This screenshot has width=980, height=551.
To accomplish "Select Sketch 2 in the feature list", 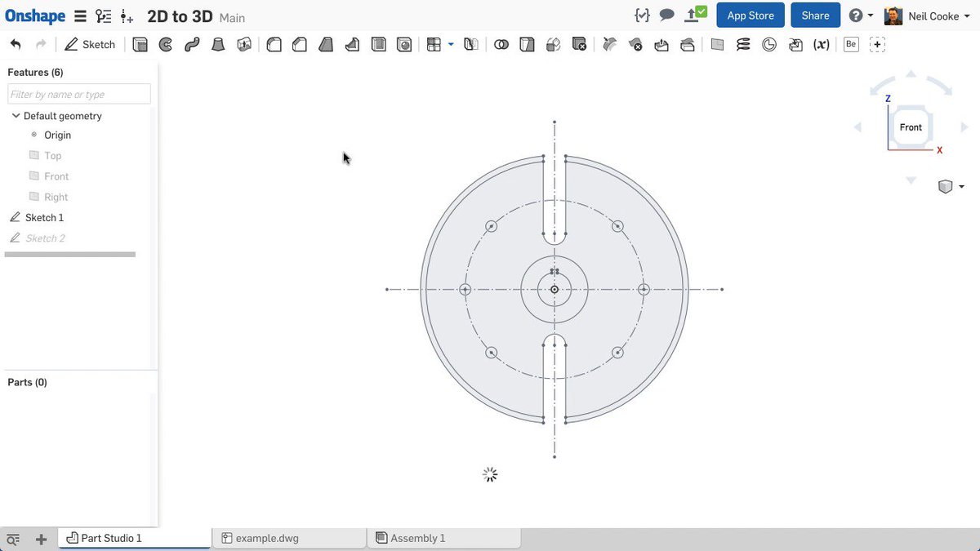I will pyautogui.click(x=45, y=238).
